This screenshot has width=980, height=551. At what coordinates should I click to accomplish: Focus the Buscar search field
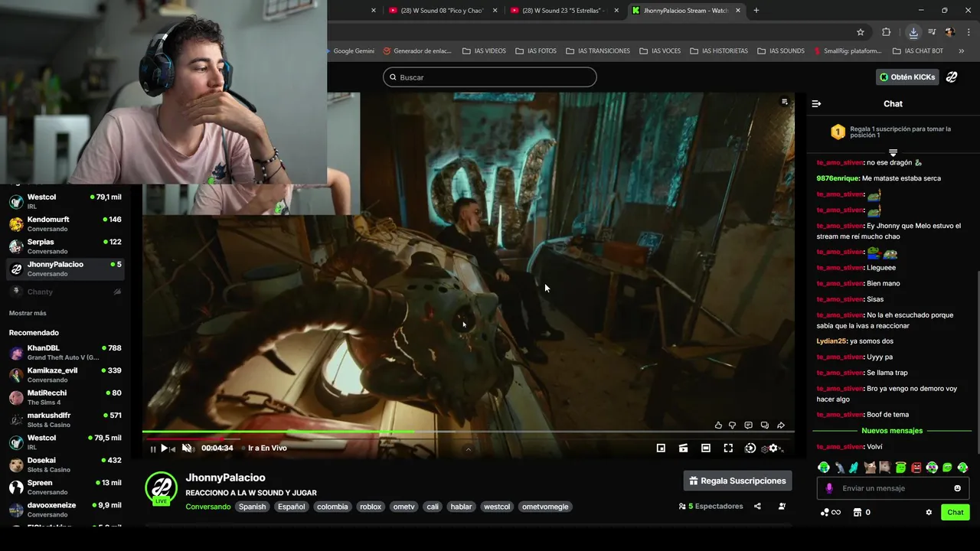click(x=490, y=77)
